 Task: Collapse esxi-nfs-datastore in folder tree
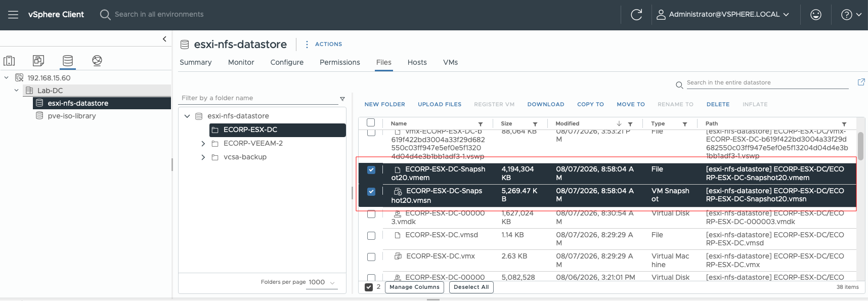click(x=187, y=116)
